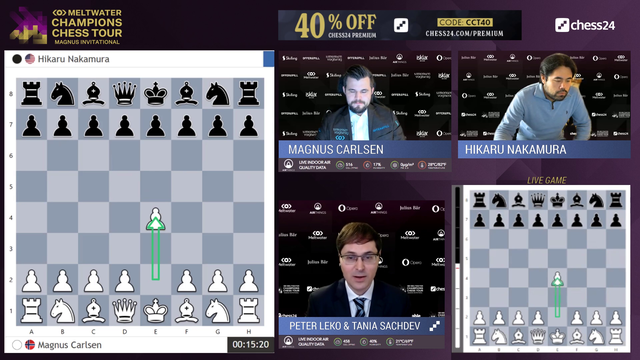This screenshot has height=360, width=640.
Task: Click the black pawn on d7
Action: click(124, 125)
